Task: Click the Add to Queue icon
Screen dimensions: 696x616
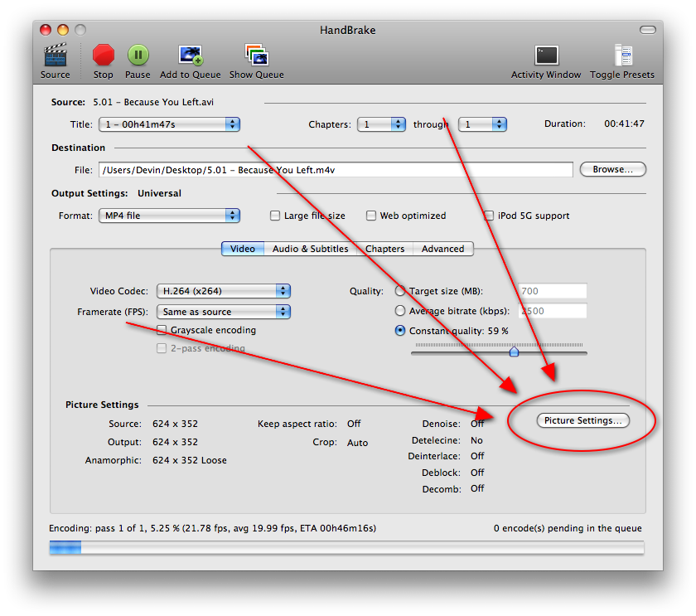Action: click(191, 55)
